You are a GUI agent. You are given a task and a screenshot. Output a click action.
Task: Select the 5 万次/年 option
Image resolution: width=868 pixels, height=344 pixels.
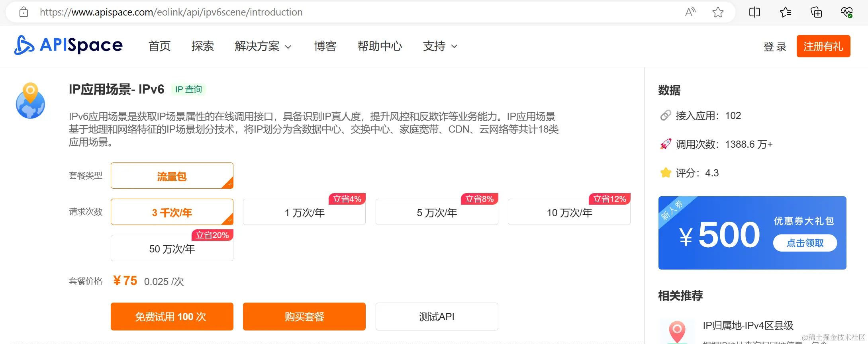[437, 212]
